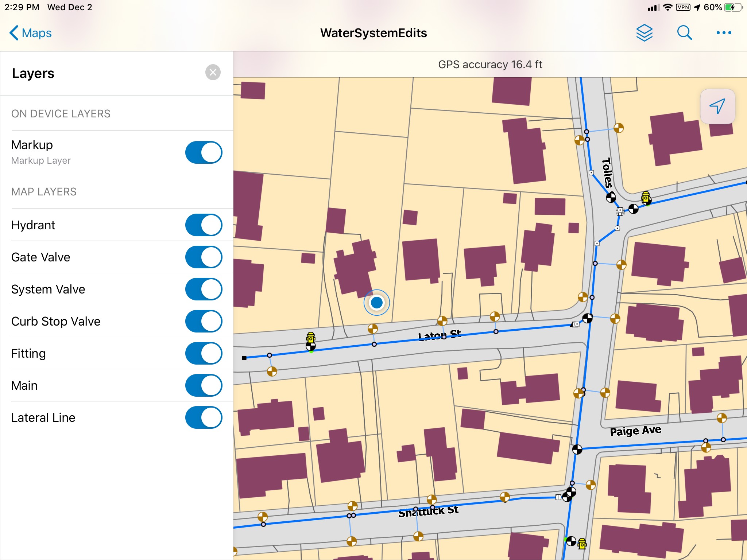
Task: Disable the Markup layer
Action: [203, 152]
